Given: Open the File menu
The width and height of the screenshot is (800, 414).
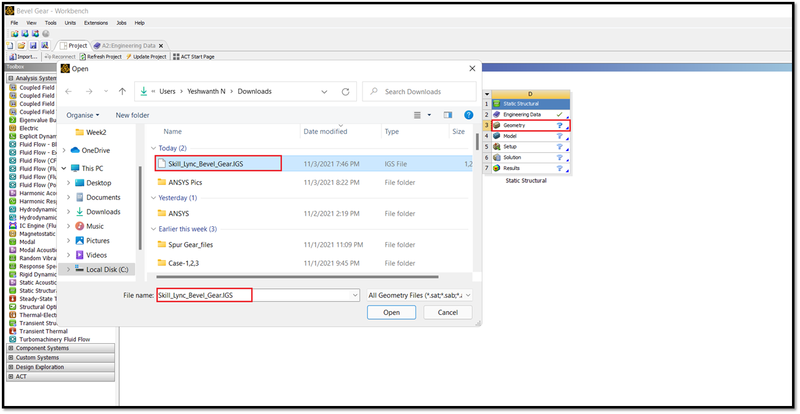Looking at the screenshot, I should tap(14, 23).
